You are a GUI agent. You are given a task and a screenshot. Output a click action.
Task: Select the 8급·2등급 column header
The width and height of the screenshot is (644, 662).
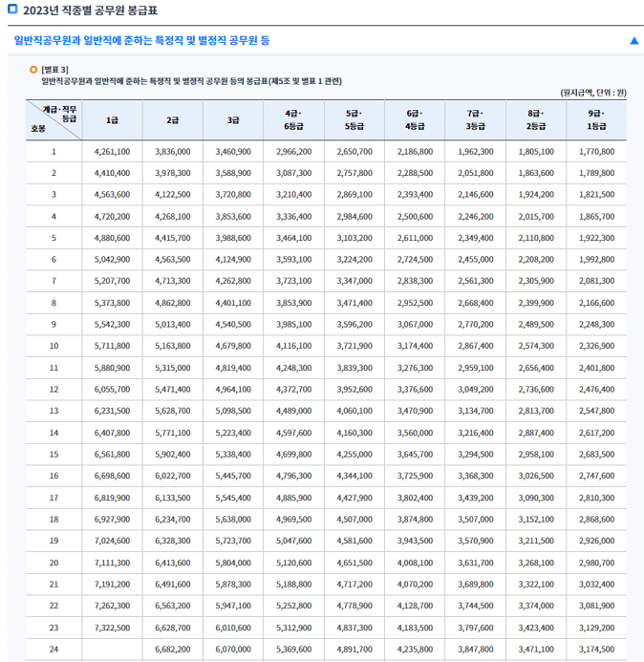click(x=536, y=120)
